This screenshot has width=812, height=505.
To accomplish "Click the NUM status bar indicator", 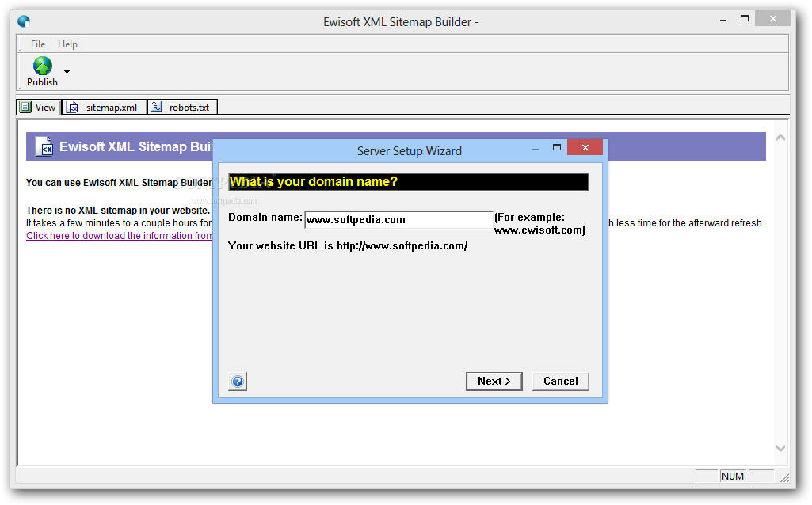I will click(733, 476).
